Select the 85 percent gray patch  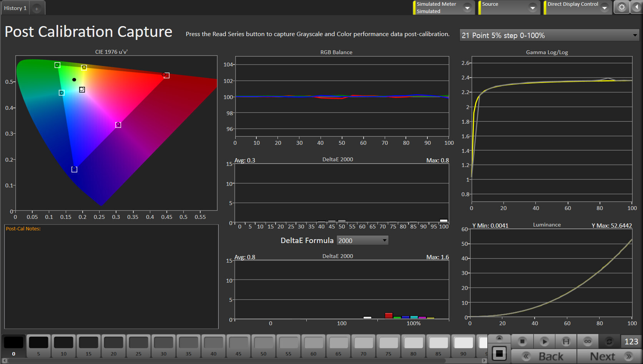[x=438, y=346]
